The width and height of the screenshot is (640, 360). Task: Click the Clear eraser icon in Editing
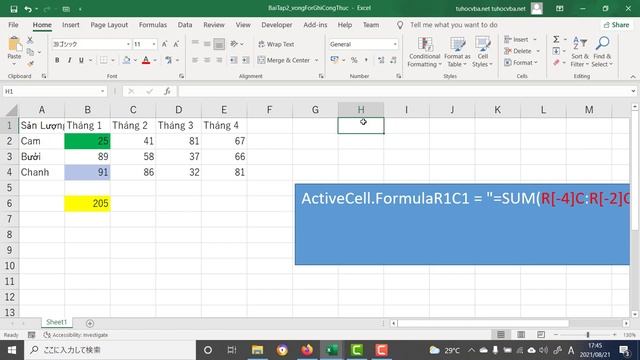click(556, 62)
